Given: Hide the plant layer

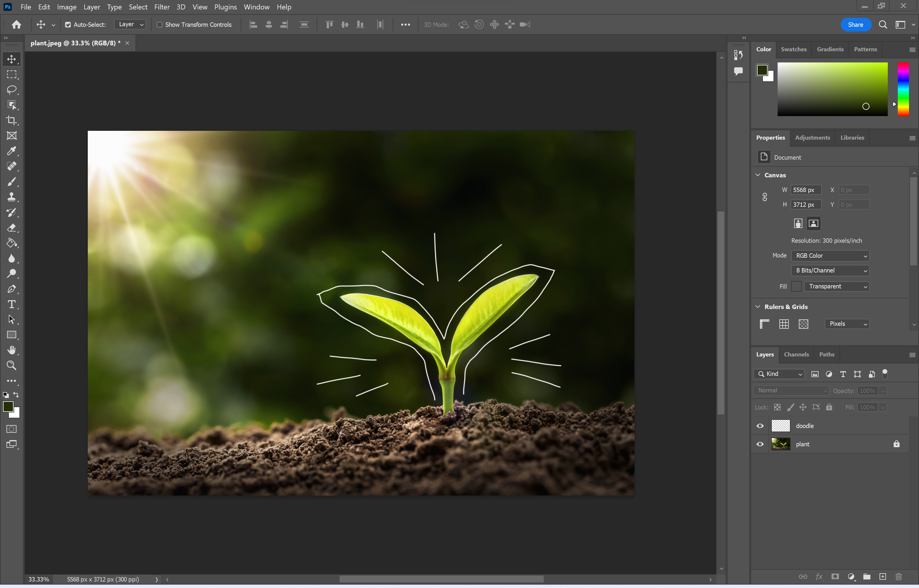Looking at the screenshot, I should coord(760,444).
